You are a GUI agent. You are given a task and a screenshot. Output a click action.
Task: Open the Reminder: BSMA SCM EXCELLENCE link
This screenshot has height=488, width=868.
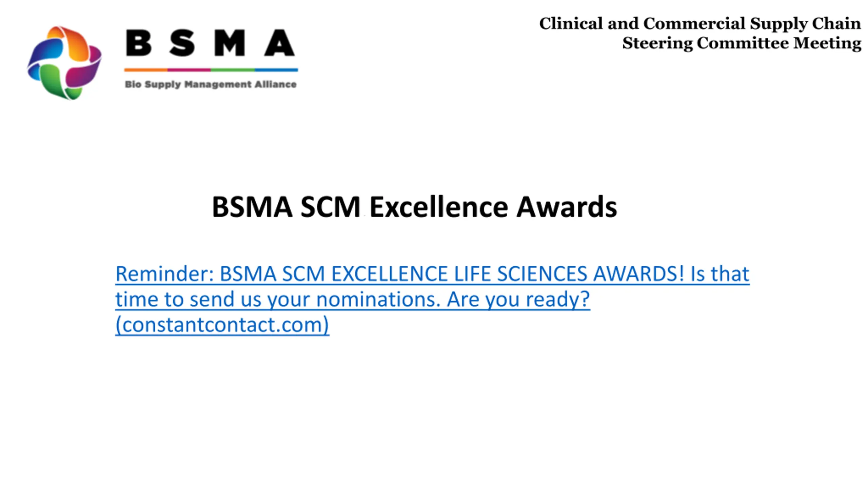[432, 299]
